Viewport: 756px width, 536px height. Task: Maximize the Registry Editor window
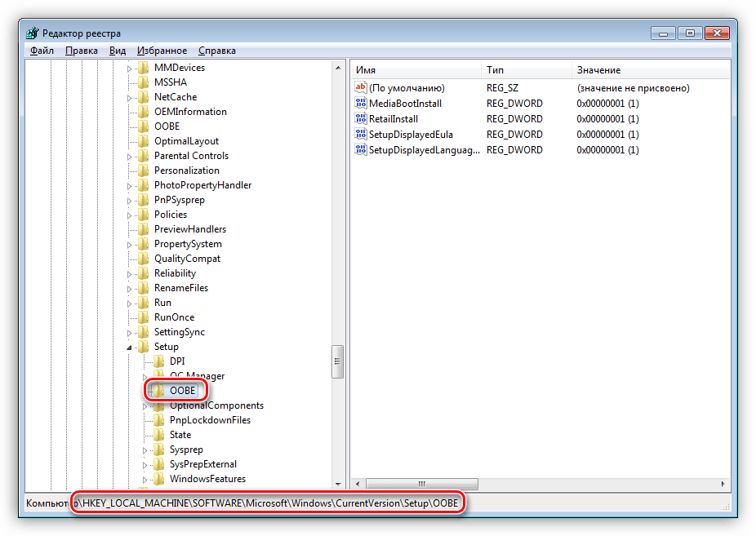(690, 33)
